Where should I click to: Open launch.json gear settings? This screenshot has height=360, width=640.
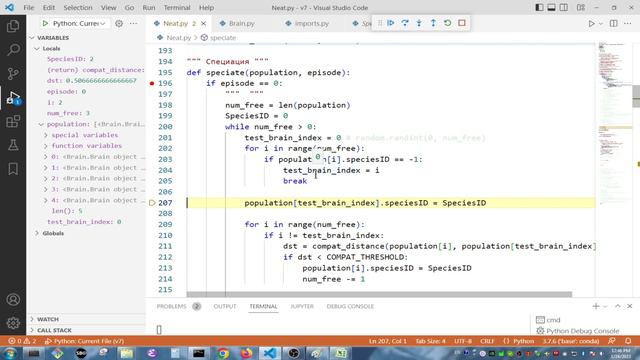click(x=119, y=23)
